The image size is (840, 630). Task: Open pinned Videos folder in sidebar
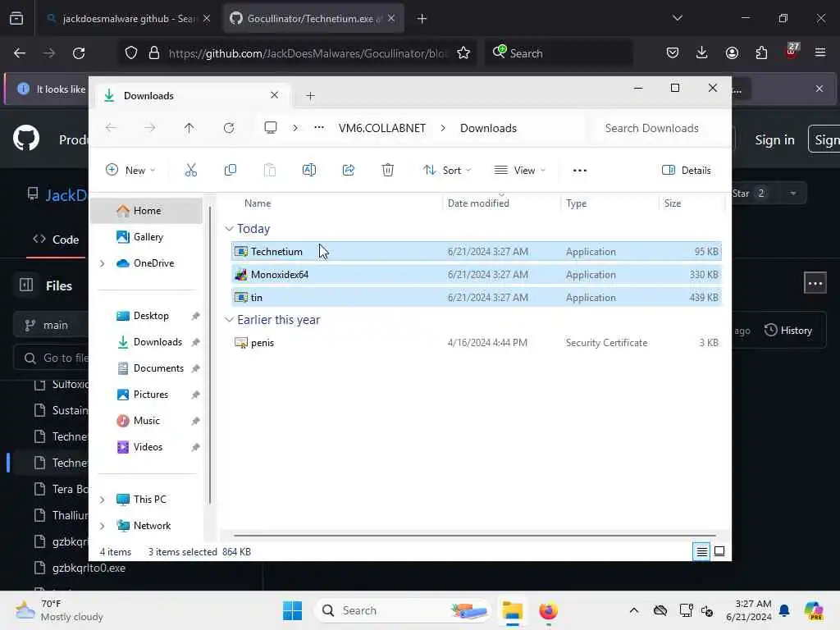tap(146, 447)
